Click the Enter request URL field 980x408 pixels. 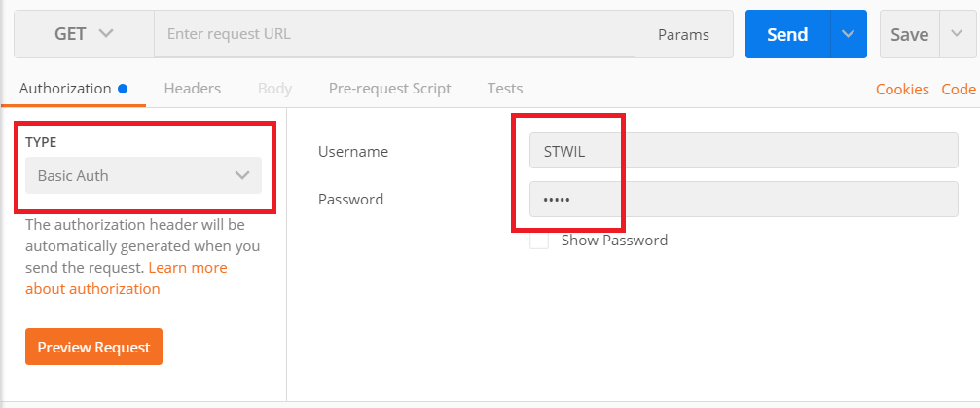point(394,34)
